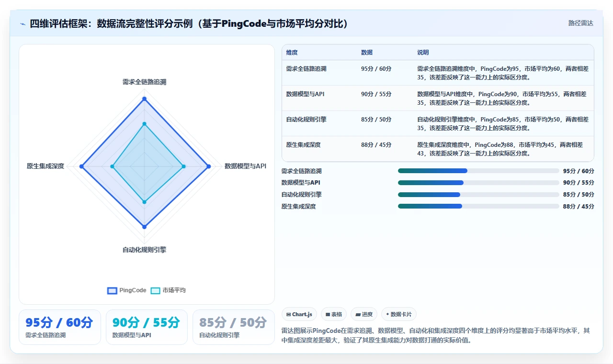613x364 pixels.
Task: Open the 90分 / 55分 data card
Action: [x=147, y=327]
